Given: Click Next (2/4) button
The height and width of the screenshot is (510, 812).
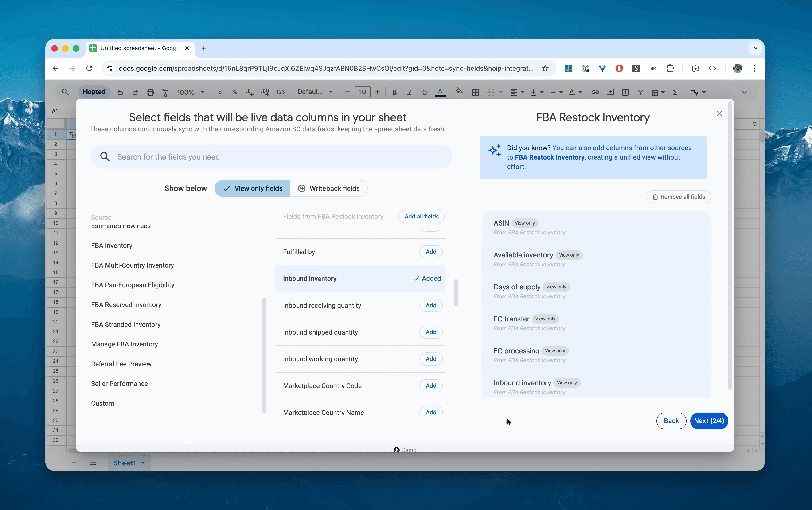Looking at the screenshot, I should coord(709,421).
